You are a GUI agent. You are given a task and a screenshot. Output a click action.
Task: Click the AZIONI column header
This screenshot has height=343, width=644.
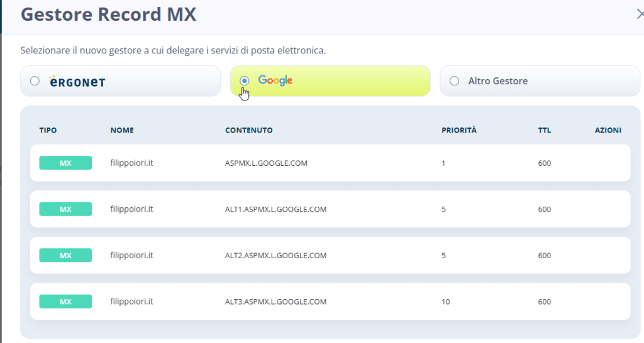pos(608,130)
